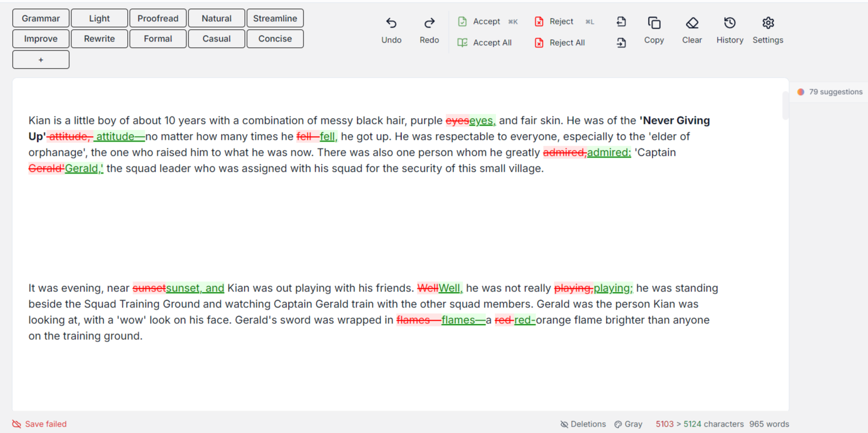Click the Redo arrow icon

(429, 23)
